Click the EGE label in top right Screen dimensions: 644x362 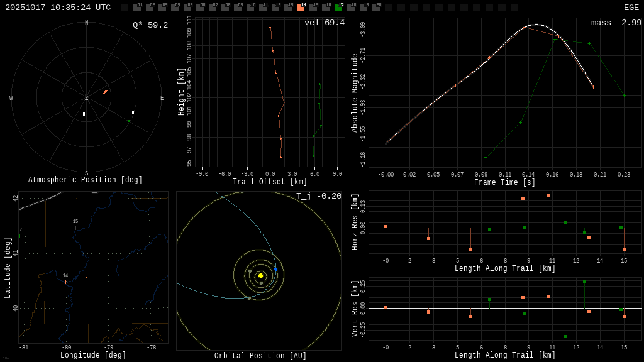[x=631, y=8]
